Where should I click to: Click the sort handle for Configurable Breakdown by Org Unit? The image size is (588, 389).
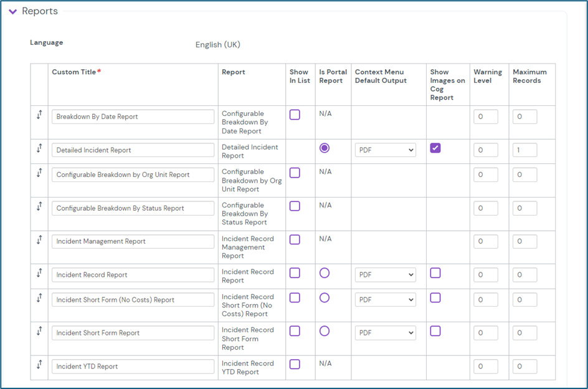pos(39,173)
